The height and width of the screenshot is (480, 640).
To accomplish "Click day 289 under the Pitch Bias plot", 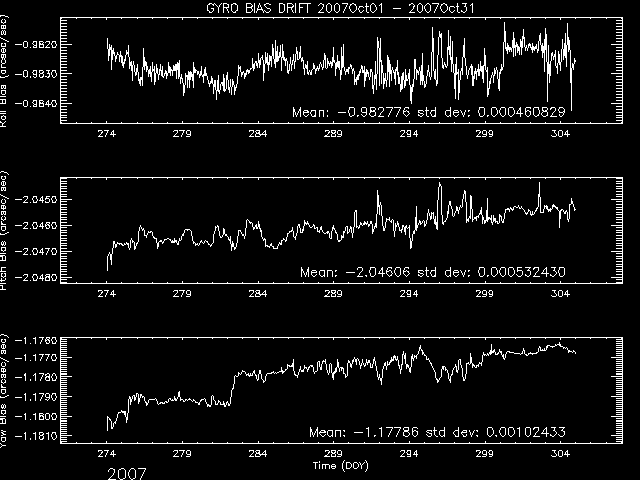I will click(333, 293).
